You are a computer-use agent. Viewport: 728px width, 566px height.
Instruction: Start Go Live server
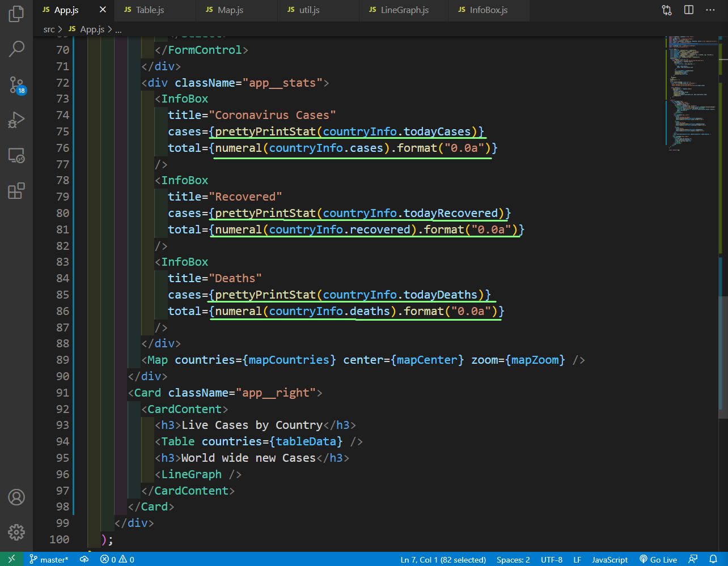click(658, 559)
